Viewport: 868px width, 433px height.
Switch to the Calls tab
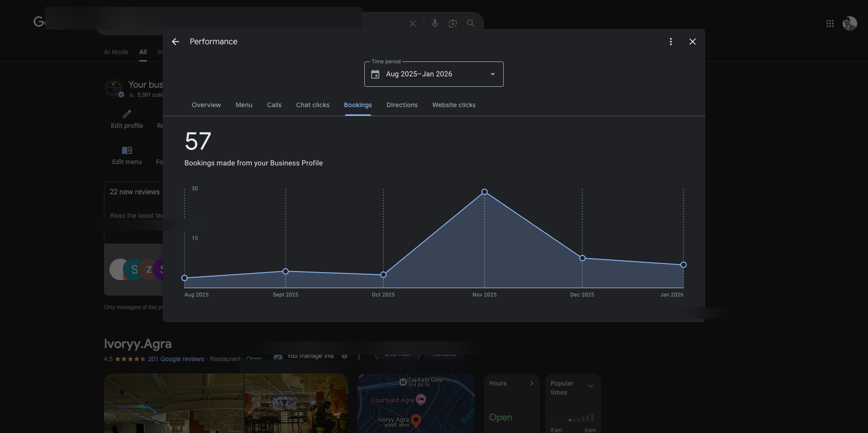click(274, 105)
